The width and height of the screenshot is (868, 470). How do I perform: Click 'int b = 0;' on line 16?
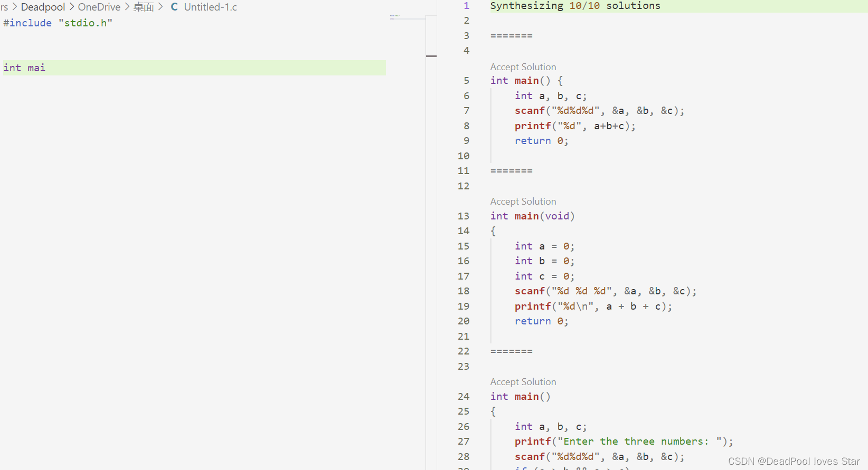(544, 261)
